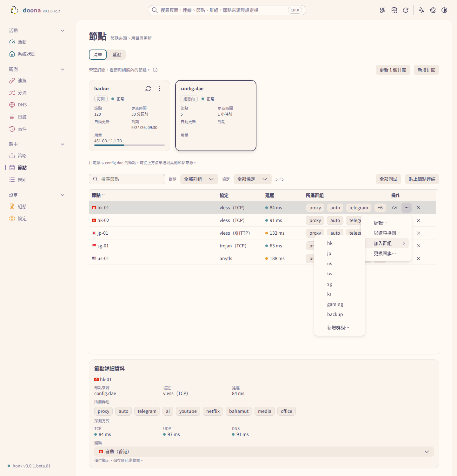
Task: Collapse the 設定 sidebar section header
Action: 37,195
